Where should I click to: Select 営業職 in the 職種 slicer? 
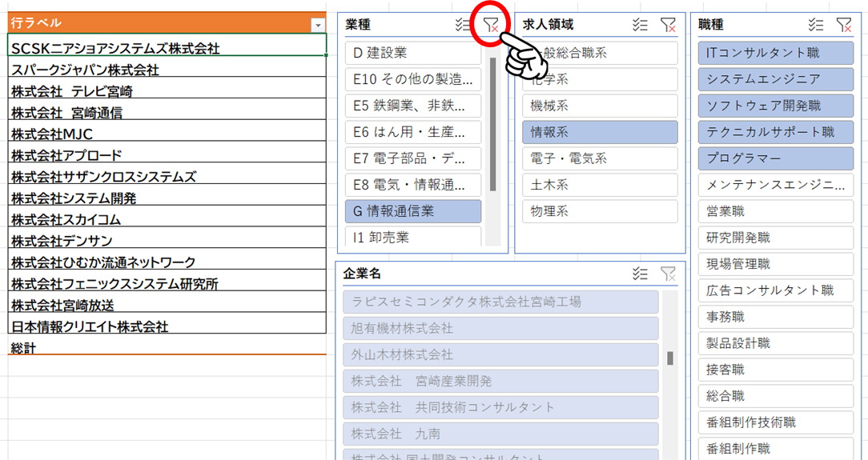click(775, 211)
